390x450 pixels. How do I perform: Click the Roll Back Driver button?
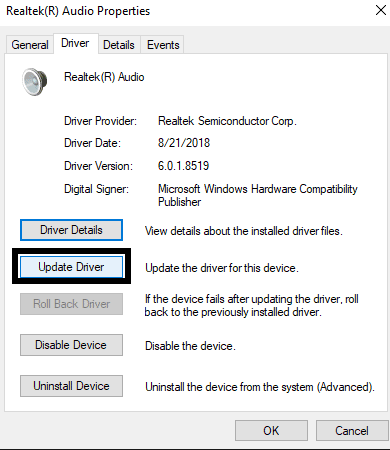(x=71, y=304)
